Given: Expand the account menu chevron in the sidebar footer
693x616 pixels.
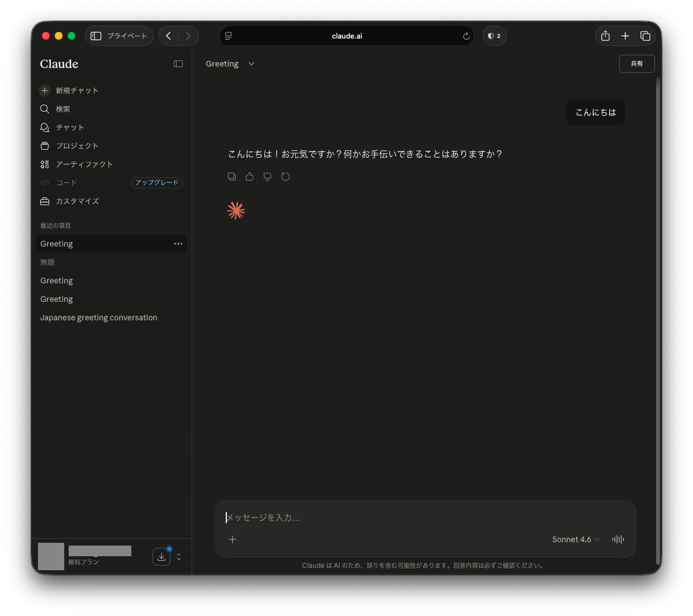Looking at the screenshot, I should pos(179,557).
